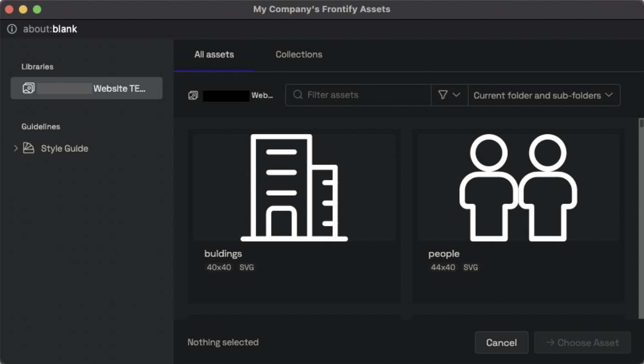
Task: Select the Website TE... library in sidebar
Action: click(86, 88)
